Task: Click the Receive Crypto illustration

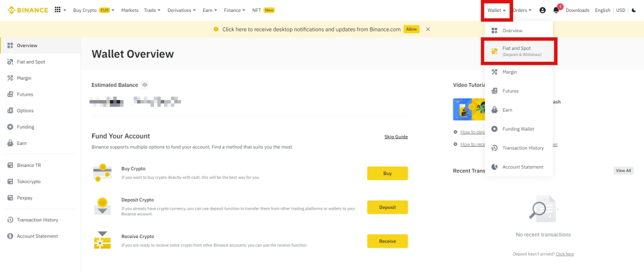Action: pos(103,240)
